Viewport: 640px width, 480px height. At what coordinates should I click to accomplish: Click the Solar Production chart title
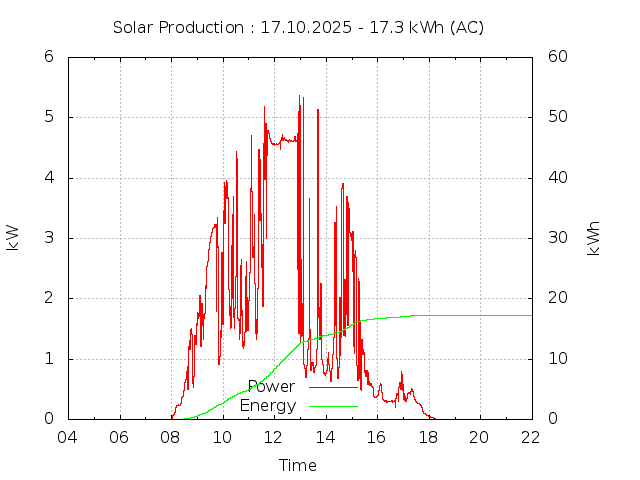pyautogui.click(x=298, y=27)
